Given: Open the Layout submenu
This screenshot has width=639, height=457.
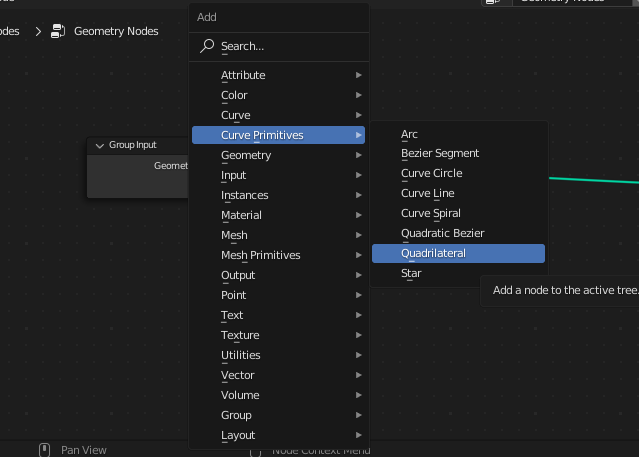Looking at the screenshot, I should (279, 435).
